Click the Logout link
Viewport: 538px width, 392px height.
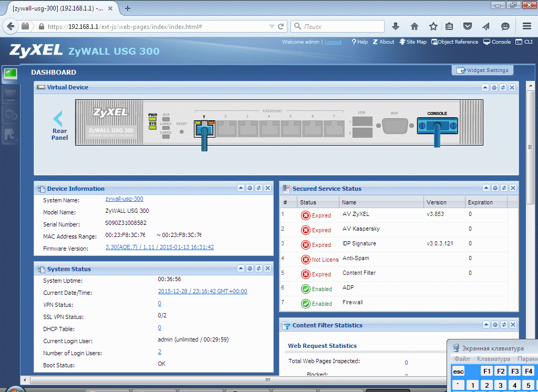[333, 42]
